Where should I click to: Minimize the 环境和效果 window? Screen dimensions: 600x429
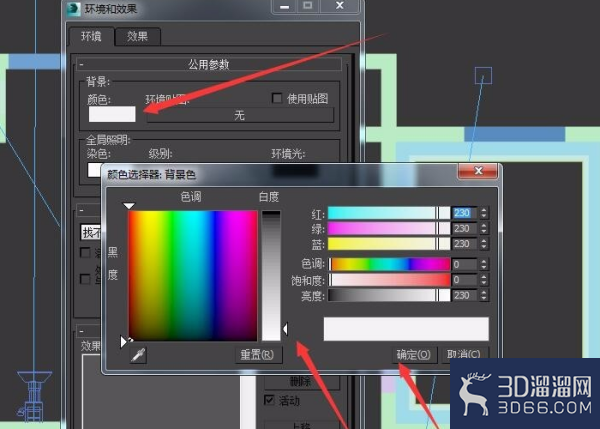(x=284, y=7)
